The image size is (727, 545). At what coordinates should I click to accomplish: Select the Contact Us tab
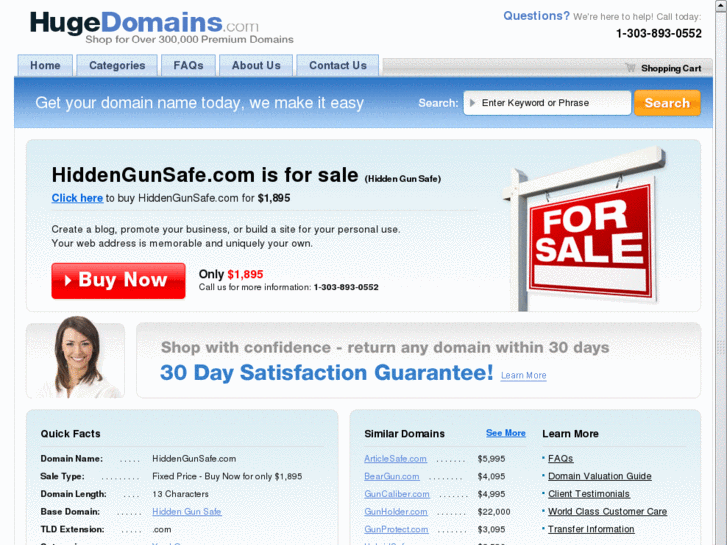pos(338,65)
